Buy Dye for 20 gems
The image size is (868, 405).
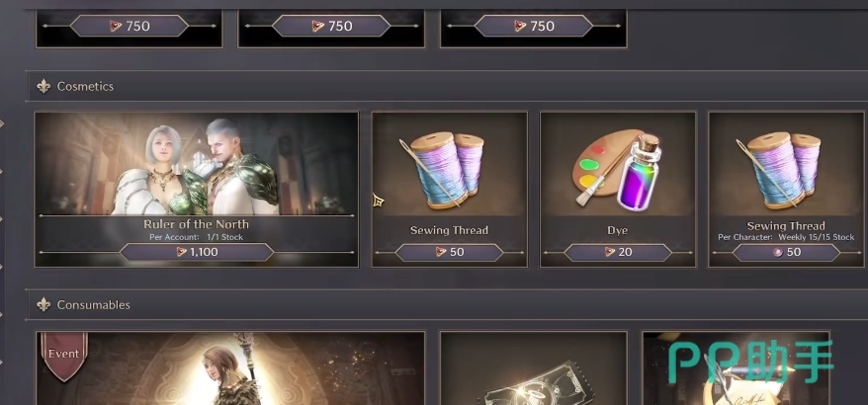(x=617, y=252)
